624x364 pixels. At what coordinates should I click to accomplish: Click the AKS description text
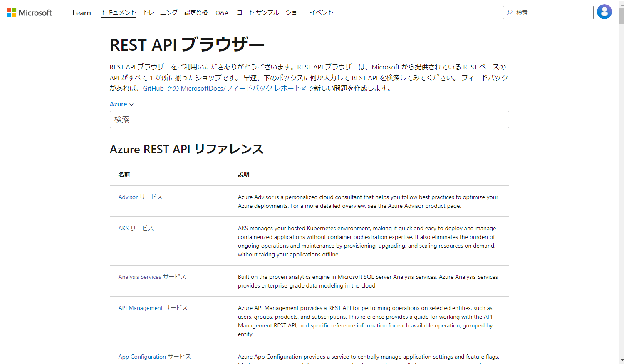click(367, 241)
